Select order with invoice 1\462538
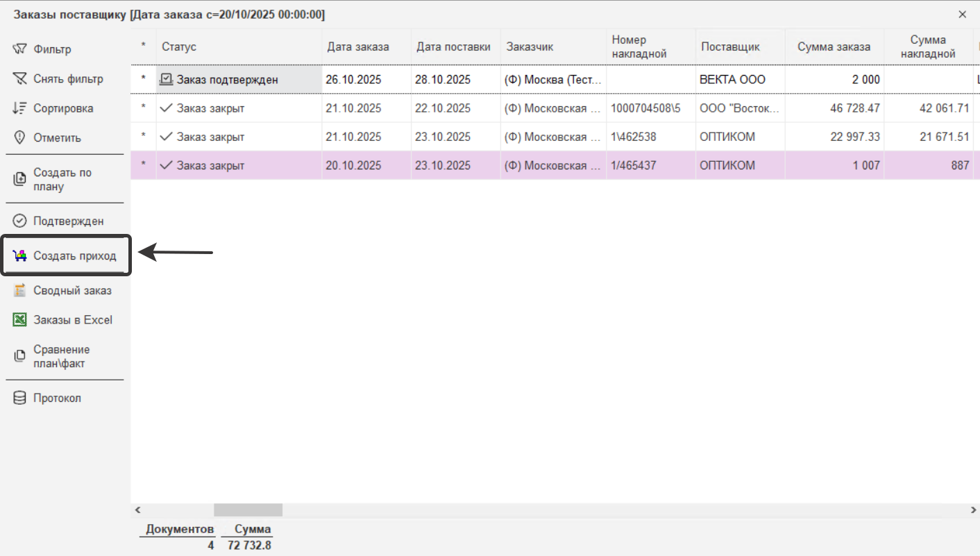980x556 pixels. click(633, 137)
